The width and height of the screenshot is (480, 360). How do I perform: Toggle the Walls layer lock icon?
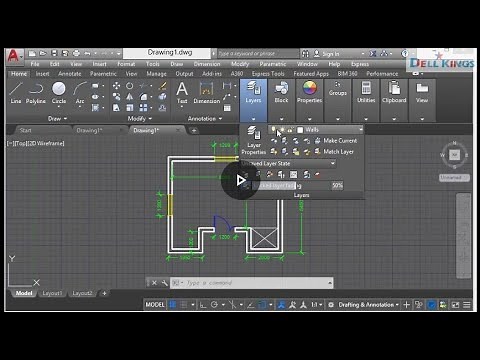tap(290, 130)
